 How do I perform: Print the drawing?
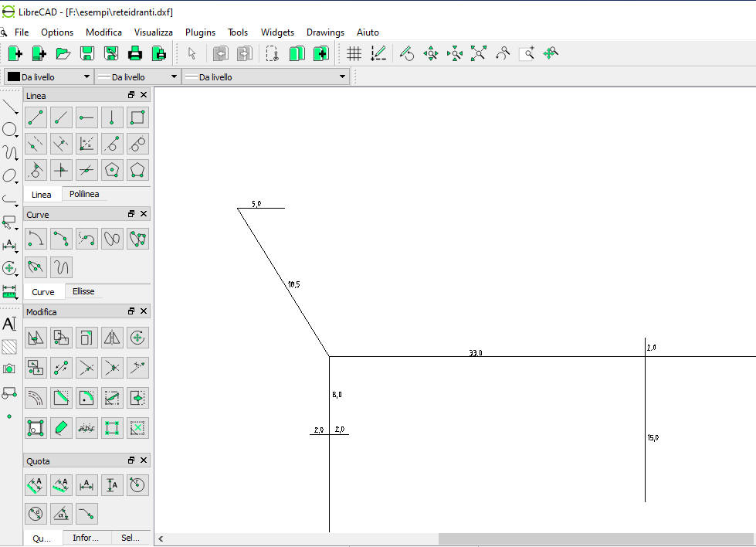pyautogui.click(x=135, y=53)
